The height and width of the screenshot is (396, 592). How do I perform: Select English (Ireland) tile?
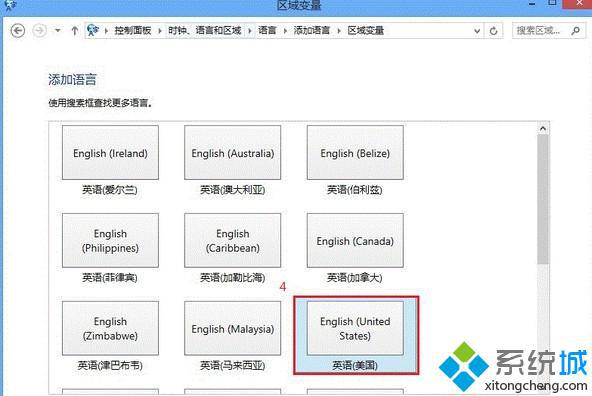tap(110, 153)
